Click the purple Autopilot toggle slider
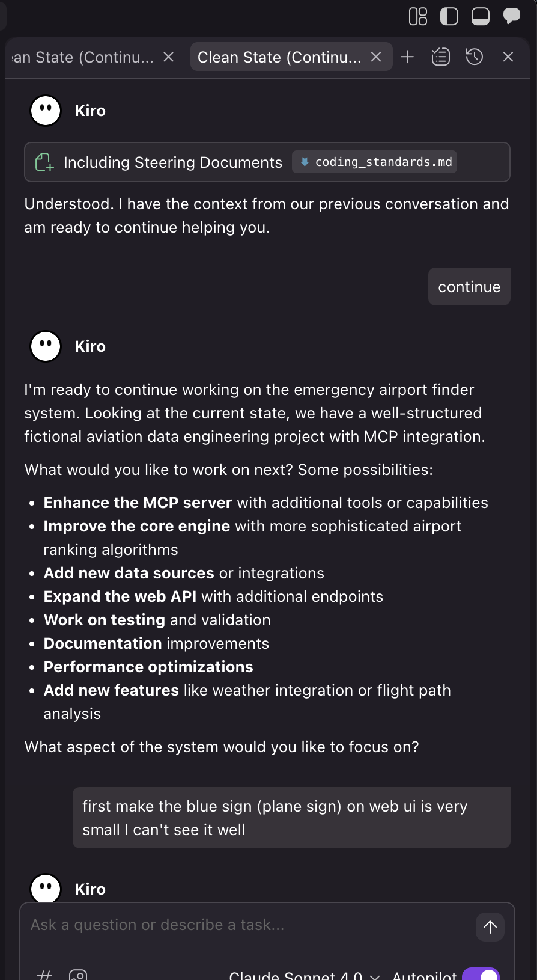 [481, 973]
